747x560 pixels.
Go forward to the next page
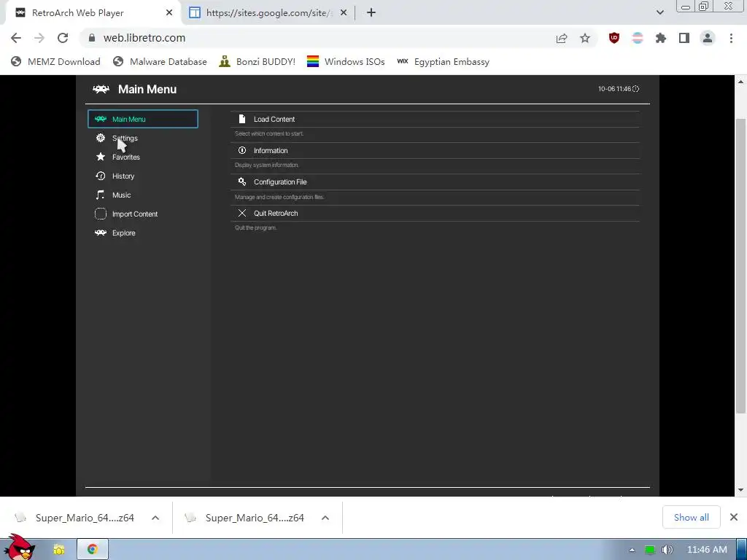click(39, 38)
